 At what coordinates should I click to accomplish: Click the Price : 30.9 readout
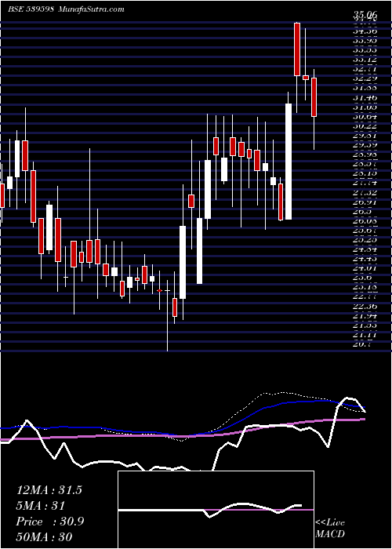pos(49,522)
